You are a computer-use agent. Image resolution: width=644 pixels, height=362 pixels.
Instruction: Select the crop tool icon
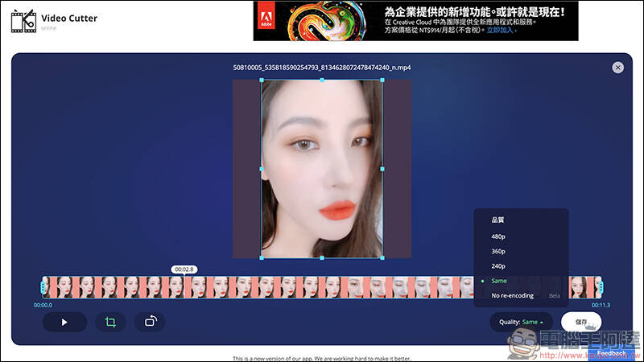pyautogui.click(x=110, y=323)
